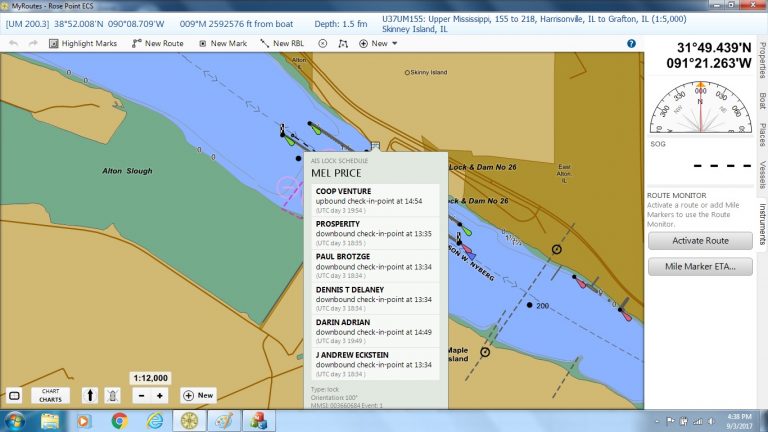The width and height of the screenshot is (768, 432).
Task: Add a New Mark from toolbar
Action: tap(223, 44)
